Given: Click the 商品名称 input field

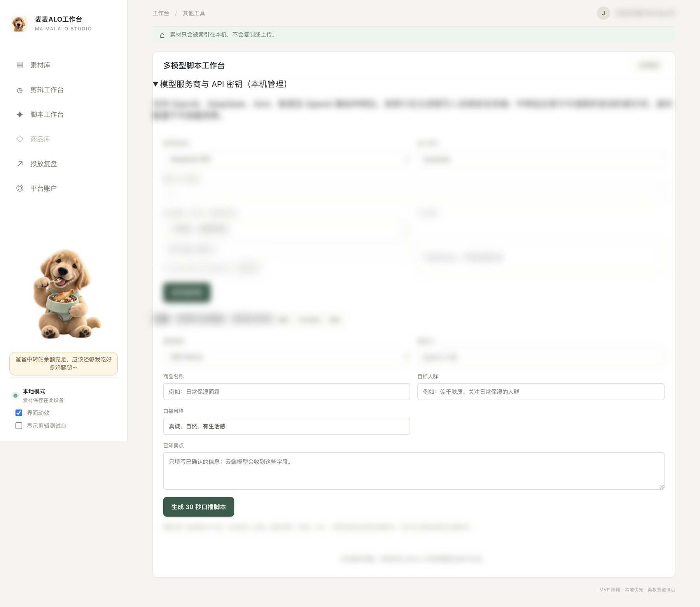Looking at the screenshot, I should [x=287, y=392].
